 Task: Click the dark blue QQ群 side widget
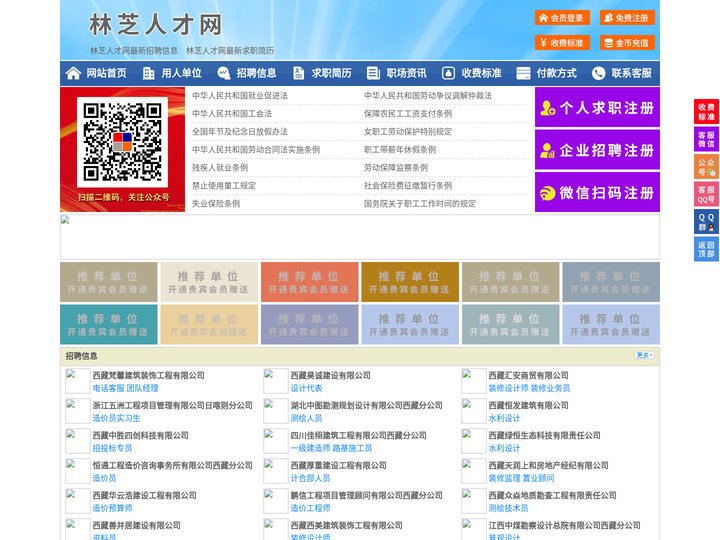click(x=706, y=222)
